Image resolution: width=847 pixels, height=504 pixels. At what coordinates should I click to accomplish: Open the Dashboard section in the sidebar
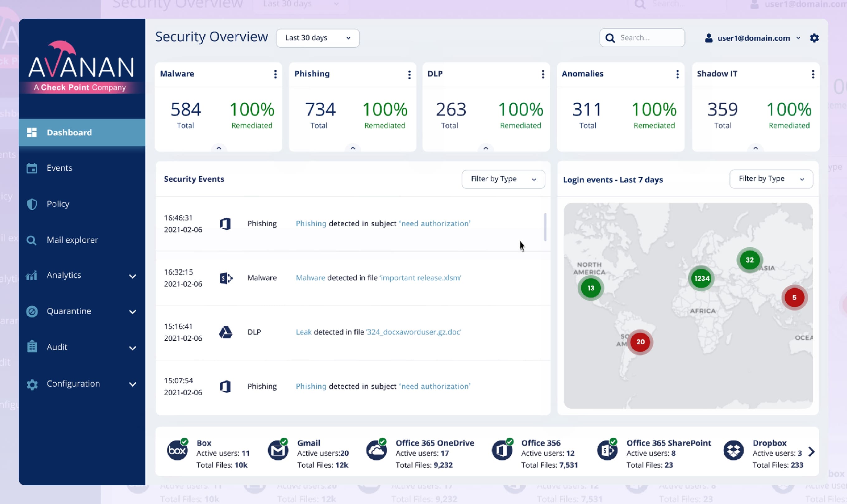click(x=69, y=132)
